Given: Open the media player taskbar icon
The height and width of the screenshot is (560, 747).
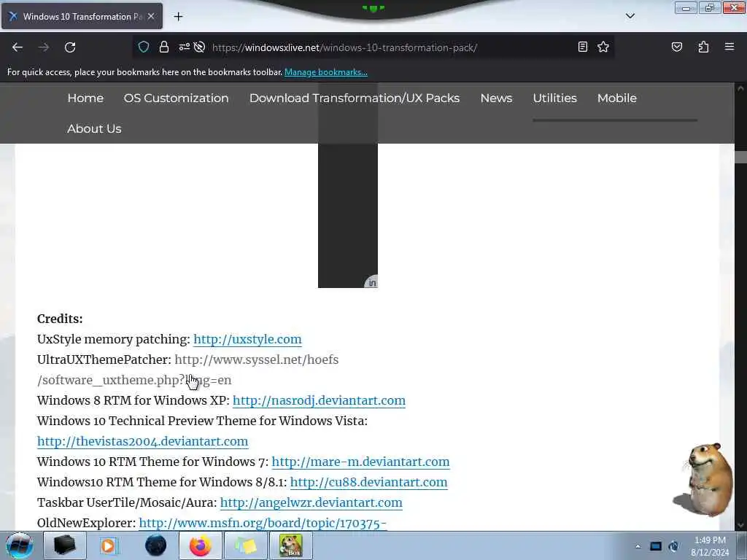Looking at the screenshot, I should (x=109, y=545).
